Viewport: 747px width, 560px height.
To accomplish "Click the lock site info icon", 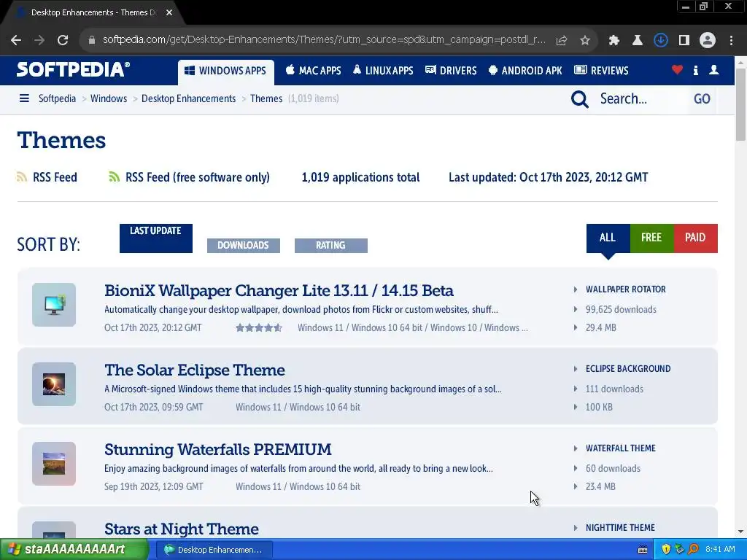I will click(x=92, y=41).
